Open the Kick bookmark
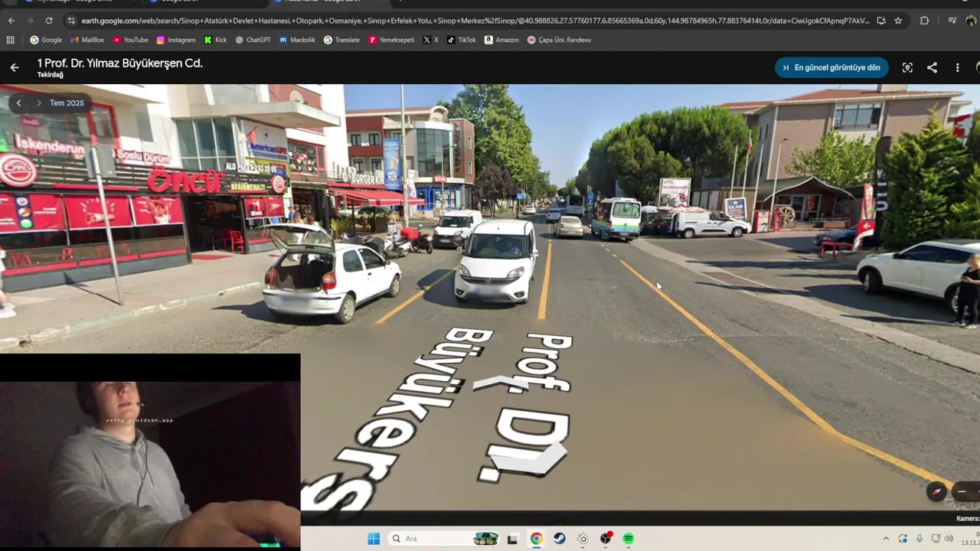Image resolution: width=980 pixels, height=551 pixels. (215, 40)
